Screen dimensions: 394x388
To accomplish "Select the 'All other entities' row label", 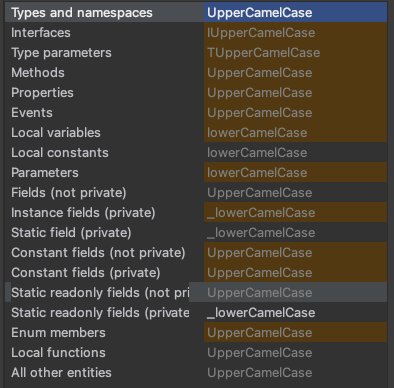I will [x=61, y=373].
